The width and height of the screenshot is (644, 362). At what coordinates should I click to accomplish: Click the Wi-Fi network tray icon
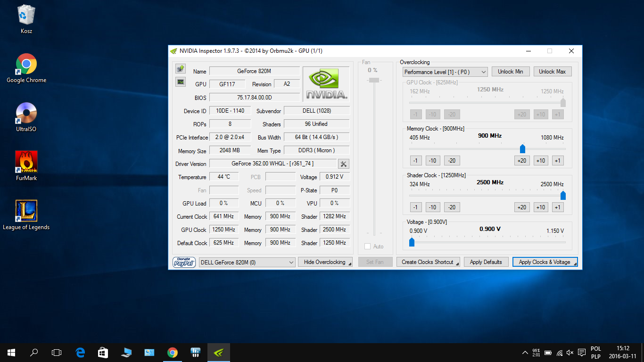560,353
